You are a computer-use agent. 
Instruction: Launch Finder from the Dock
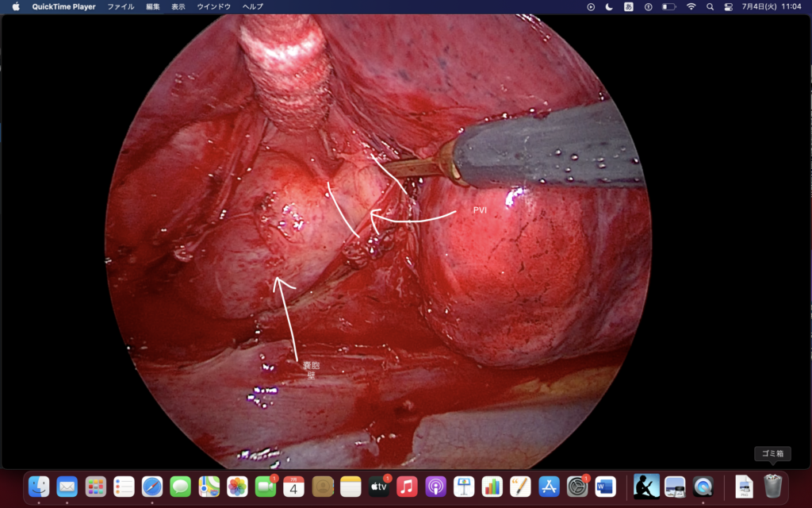39,487
